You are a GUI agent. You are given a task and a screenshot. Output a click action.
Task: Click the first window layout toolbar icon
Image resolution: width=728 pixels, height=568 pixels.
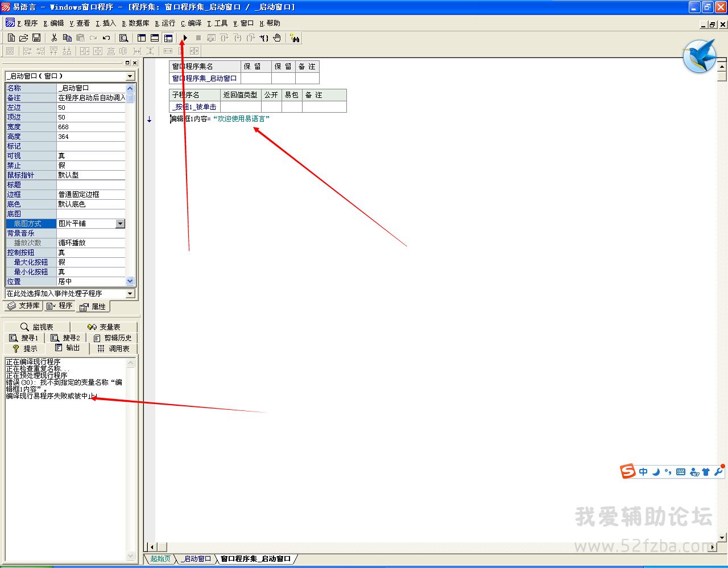[x=142, y=38]
